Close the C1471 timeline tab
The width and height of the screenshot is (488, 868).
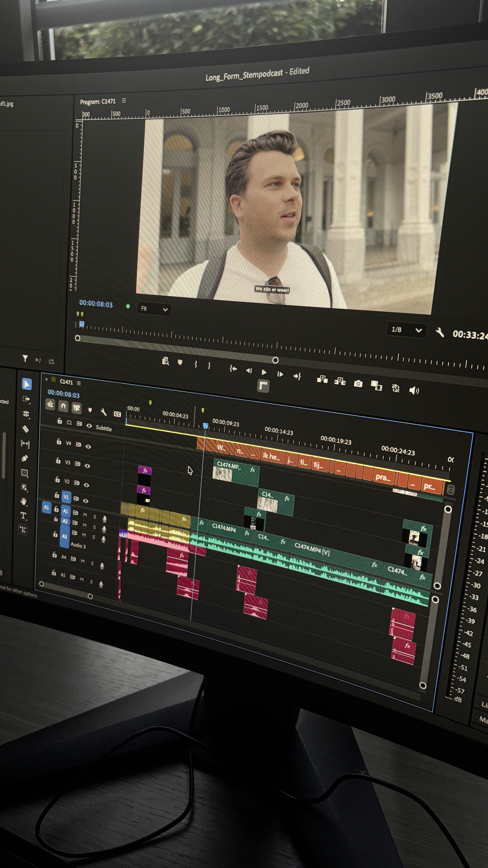(46, 379)
